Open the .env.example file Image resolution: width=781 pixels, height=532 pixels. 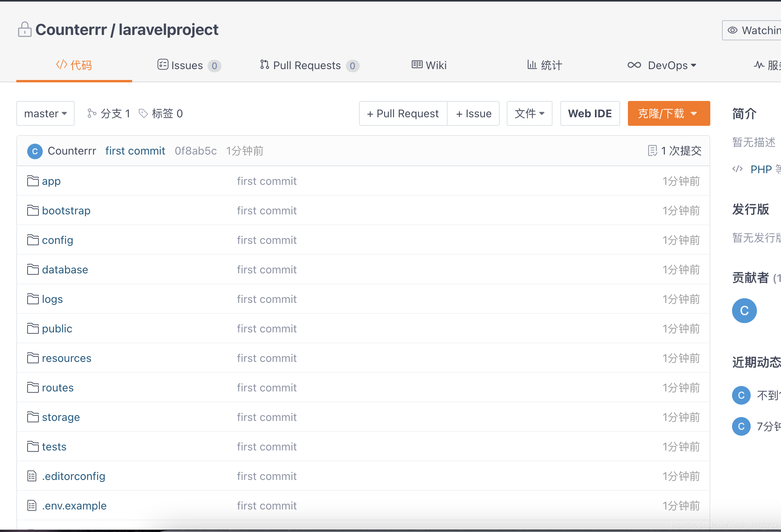pos(74,506)
